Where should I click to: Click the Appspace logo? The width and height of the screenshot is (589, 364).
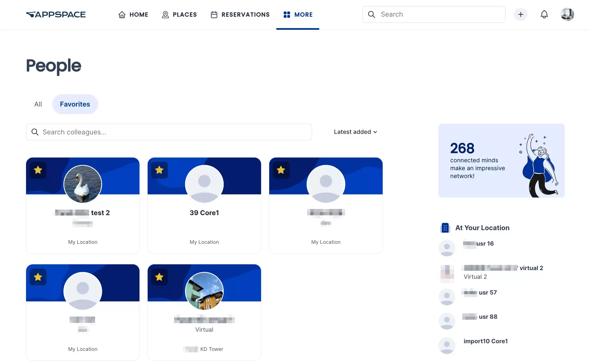click(56, 14)
